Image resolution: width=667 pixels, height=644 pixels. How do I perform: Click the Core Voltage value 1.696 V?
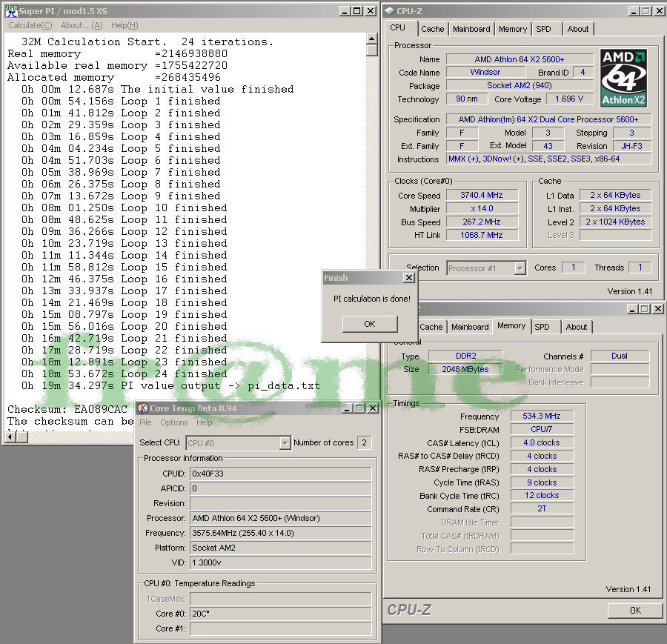click(569, 99)
